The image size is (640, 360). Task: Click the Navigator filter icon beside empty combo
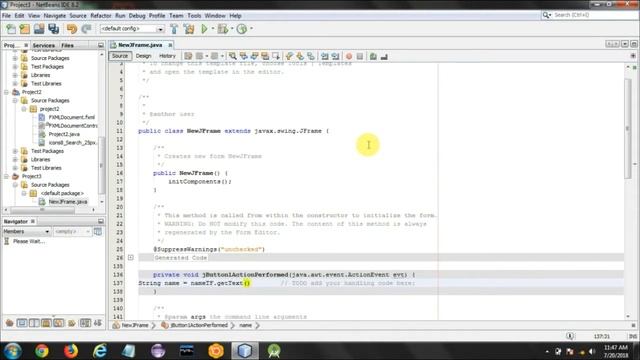[98, 232]
